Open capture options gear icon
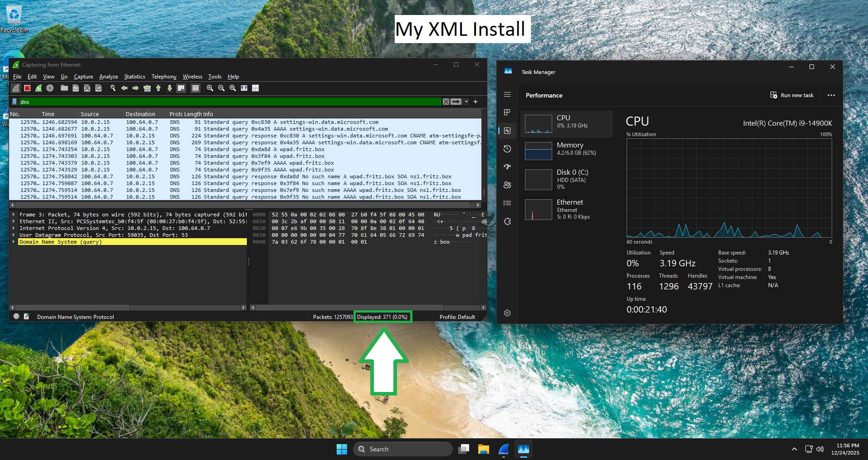This screenshot has height=460, width=868. pos(50,88)
